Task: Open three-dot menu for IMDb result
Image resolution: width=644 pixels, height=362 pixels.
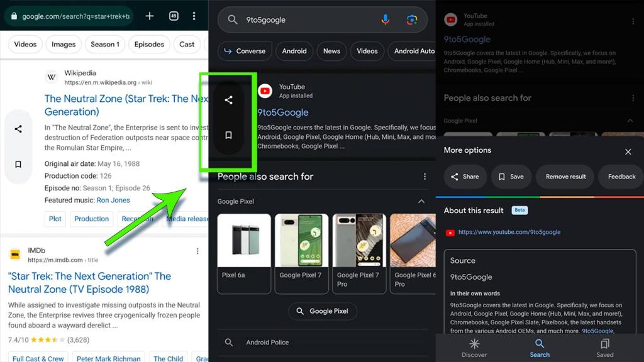Action: (197, 251)
